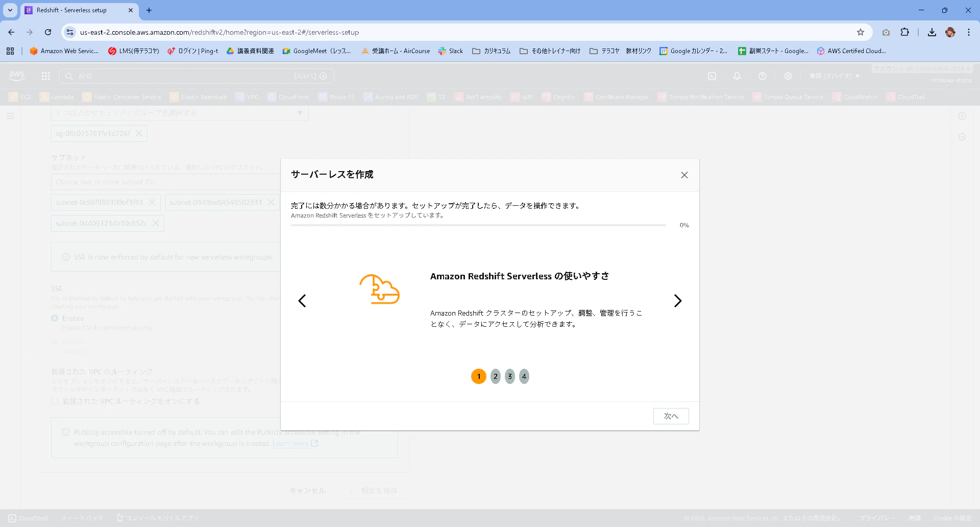980x527 pixels.
Task: Go to the next carousel slide arrow
Action: coord(678,301)
